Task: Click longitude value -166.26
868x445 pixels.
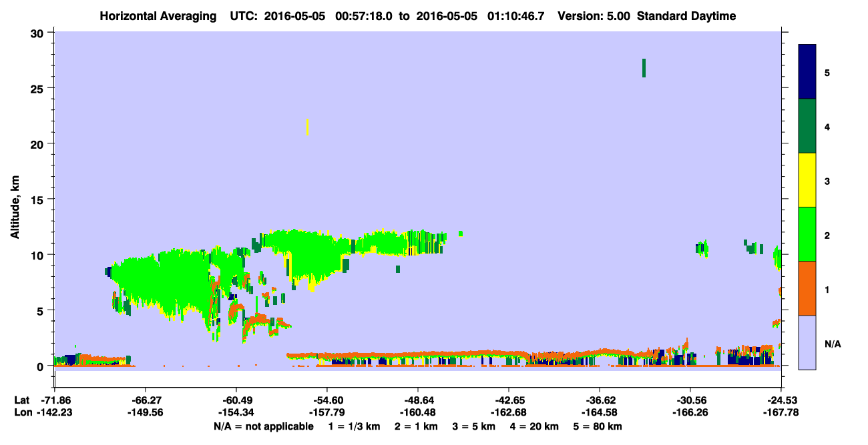Action: 690,412
